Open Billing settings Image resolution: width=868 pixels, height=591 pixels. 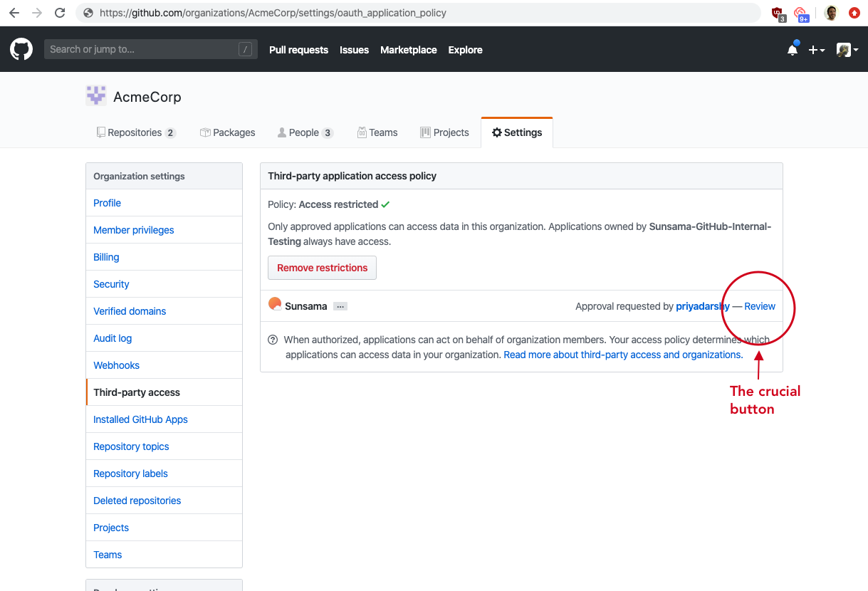(164, 257)
